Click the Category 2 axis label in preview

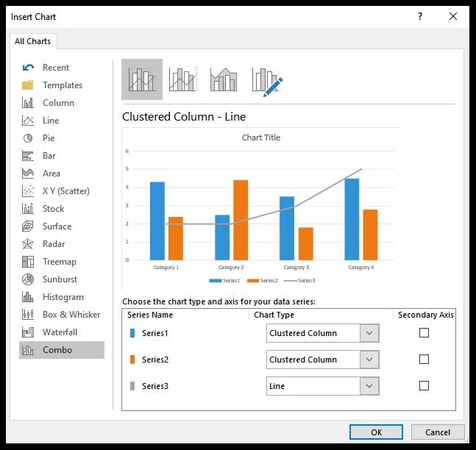click(231, 268)
